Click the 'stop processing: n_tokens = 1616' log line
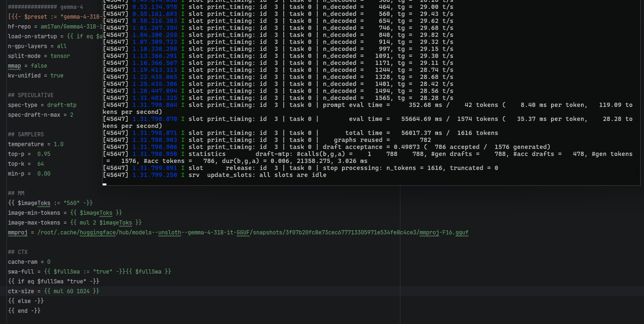Viewport: 644px width, 324px height. 301,168
